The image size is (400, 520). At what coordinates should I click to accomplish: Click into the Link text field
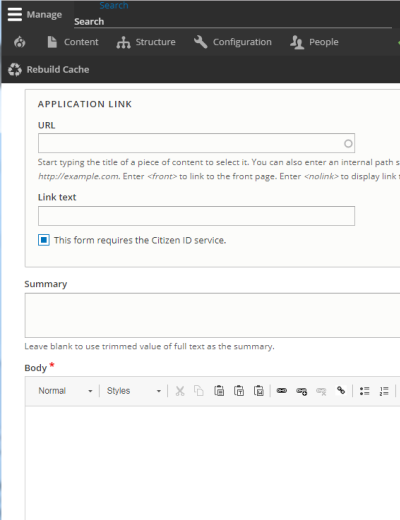click(x=196, y=216)
